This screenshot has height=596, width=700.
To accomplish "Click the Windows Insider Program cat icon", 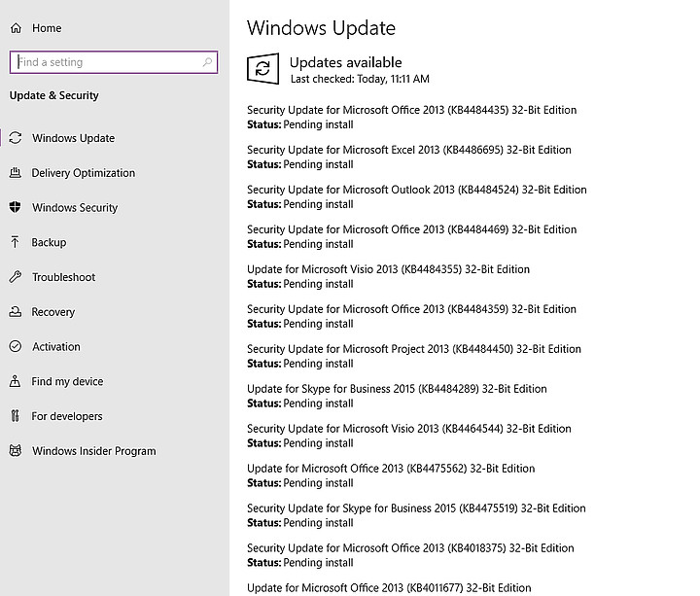I will point(16,450).
